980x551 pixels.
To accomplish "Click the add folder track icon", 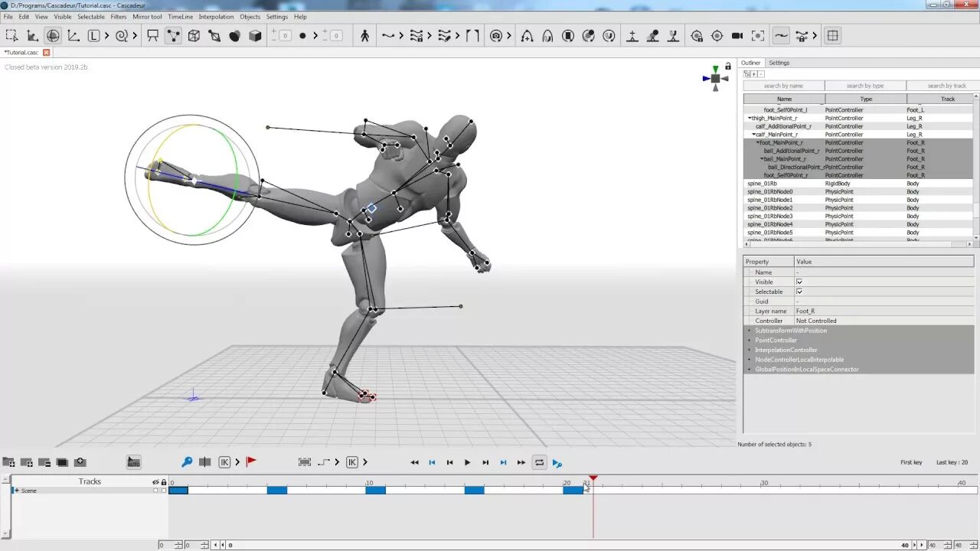I will click(9, 462).
